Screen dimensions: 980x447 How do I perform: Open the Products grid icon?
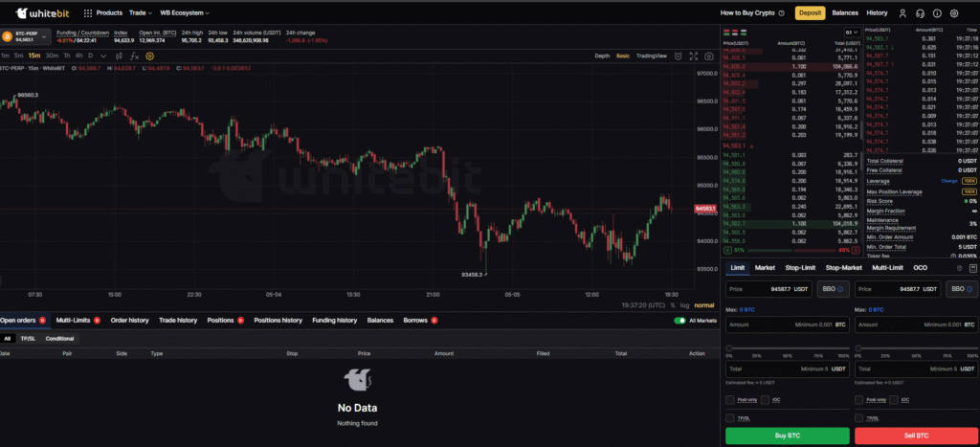click(x=87, y=13)
